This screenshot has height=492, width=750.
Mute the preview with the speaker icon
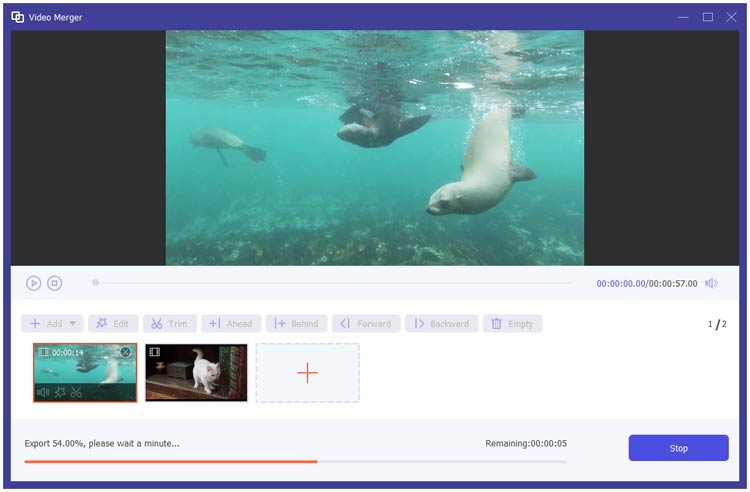(x=711, y=284)
